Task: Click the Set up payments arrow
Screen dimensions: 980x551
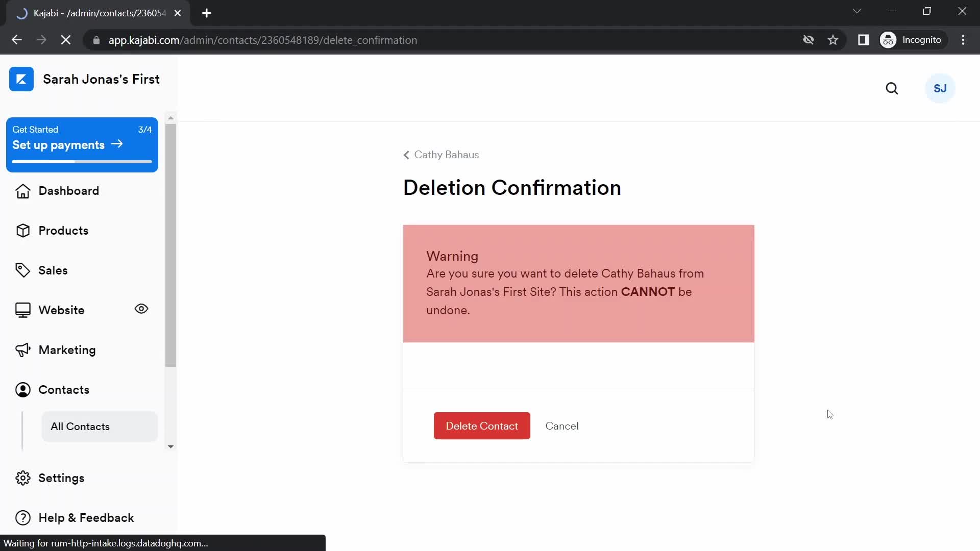Action: pyautogui.click(x=117, y=144)
